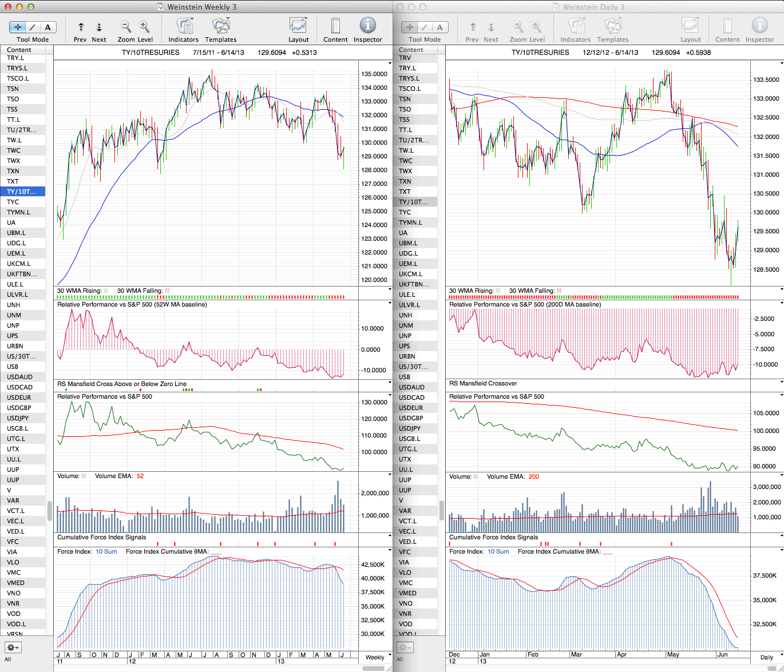The width and height of the screenshot is (784, 672).
Task: Open the Weekly period dropdown
Action: [377, 657]
